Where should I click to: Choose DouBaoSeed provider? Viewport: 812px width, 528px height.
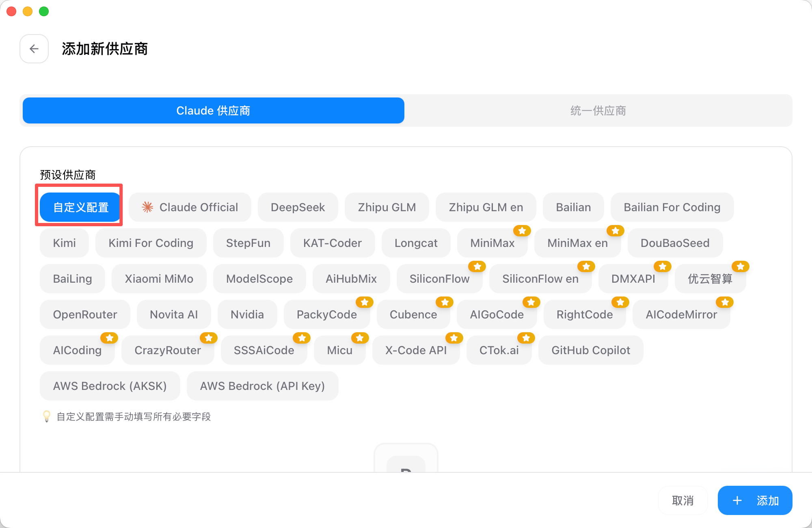(x=675, y=243)
